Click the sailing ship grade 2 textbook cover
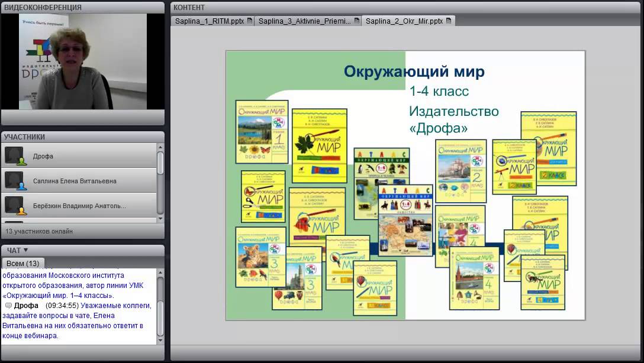Screen dimensions: 644x363 point(461,171)
